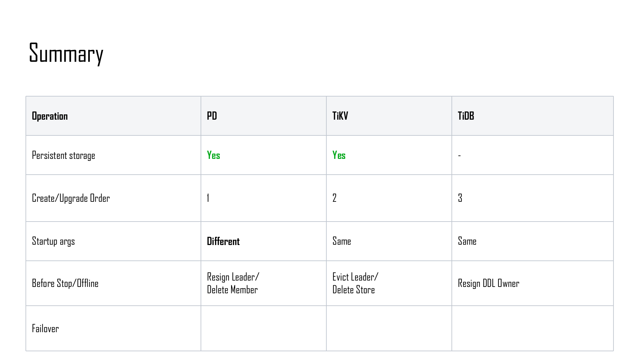Click the green Yes under TiKV

[x=339, y=155]
